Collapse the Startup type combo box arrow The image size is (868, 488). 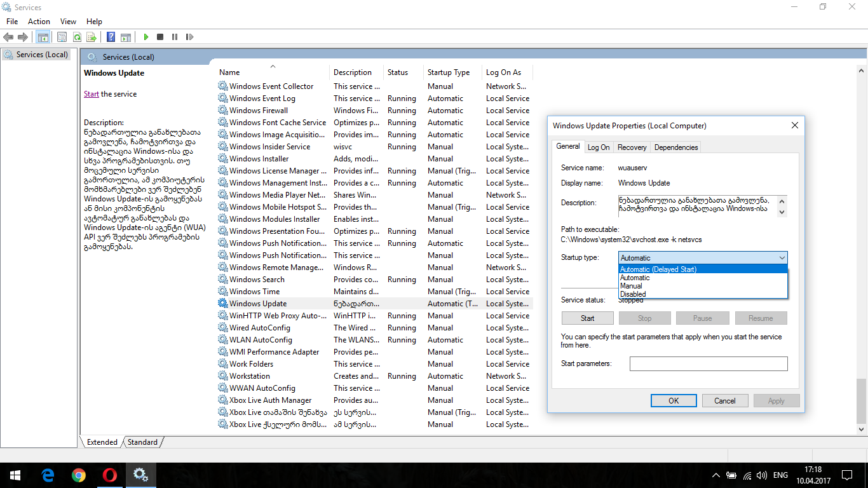[x=782, y=258]
